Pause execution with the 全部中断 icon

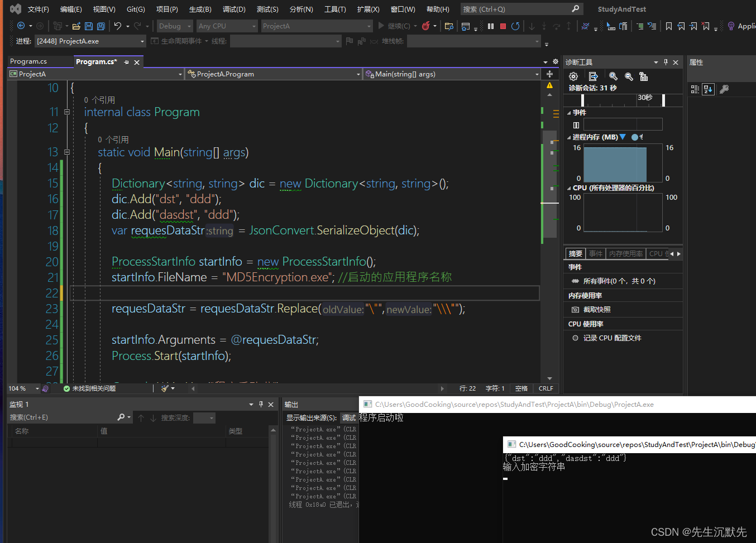[x=491, y=26]
